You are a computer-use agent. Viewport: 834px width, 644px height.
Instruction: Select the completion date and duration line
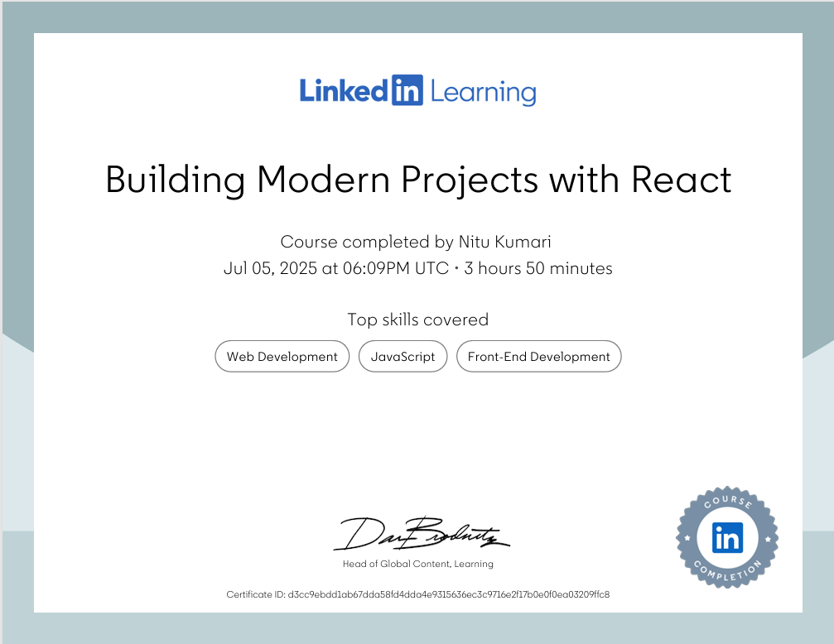point(418,268)
